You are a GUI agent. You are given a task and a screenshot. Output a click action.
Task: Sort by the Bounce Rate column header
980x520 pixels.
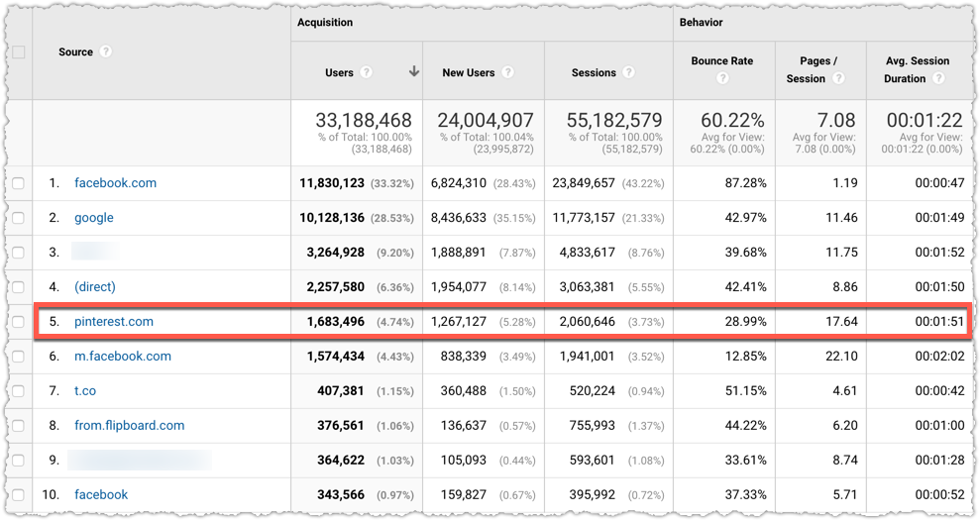pos(722,60)
